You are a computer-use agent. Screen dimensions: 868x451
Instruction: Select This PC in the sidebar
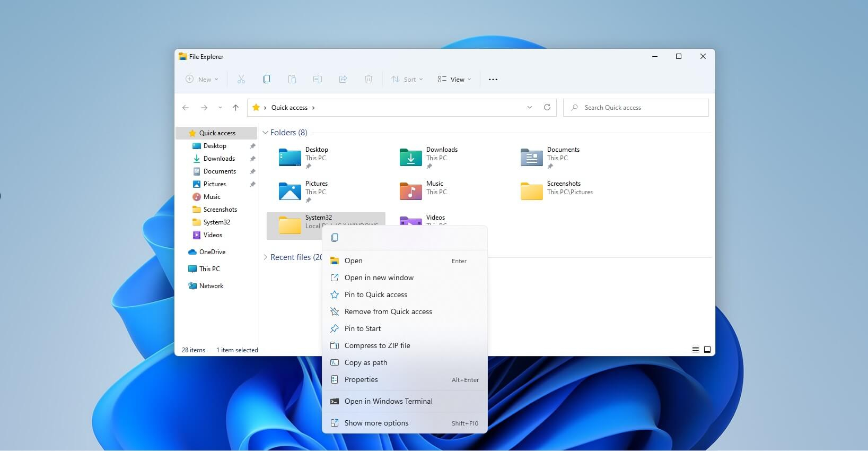(x=209, y=269)
